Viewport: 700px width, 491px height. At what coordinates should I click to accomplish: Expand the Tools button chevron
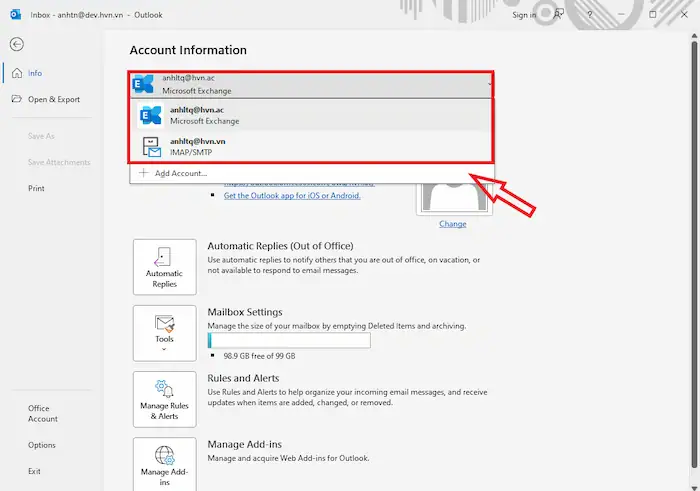[x=164, y=350]
